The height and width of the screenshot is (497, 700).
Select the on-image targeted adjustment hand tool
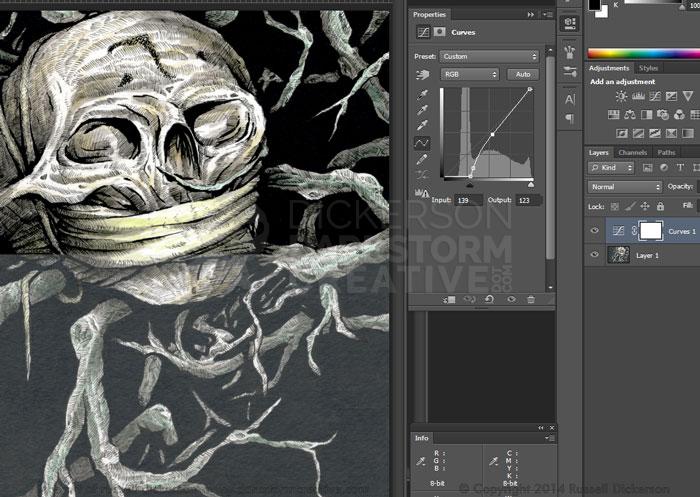coord(422,75)
